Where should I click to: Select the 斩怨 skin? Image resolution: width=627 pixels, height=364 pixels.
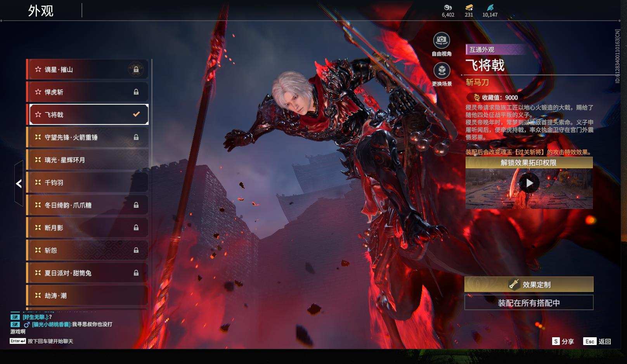(87, 250)
